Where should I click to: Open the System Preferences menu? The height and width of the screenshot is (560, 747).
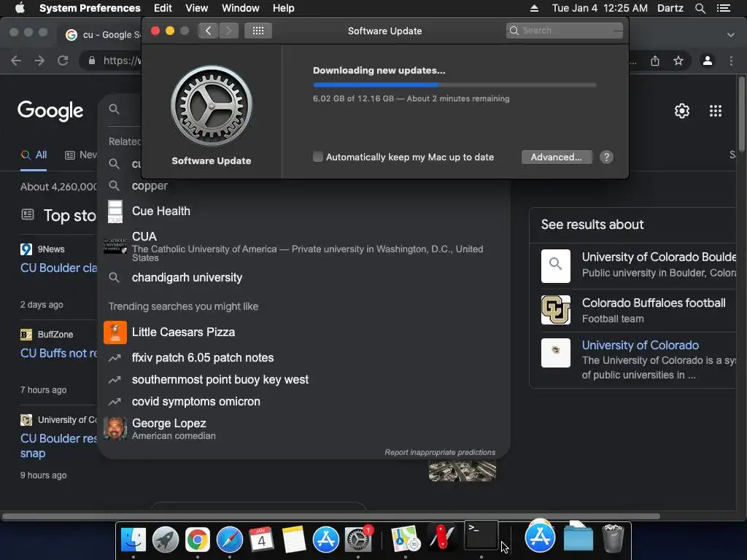(90, 8)
